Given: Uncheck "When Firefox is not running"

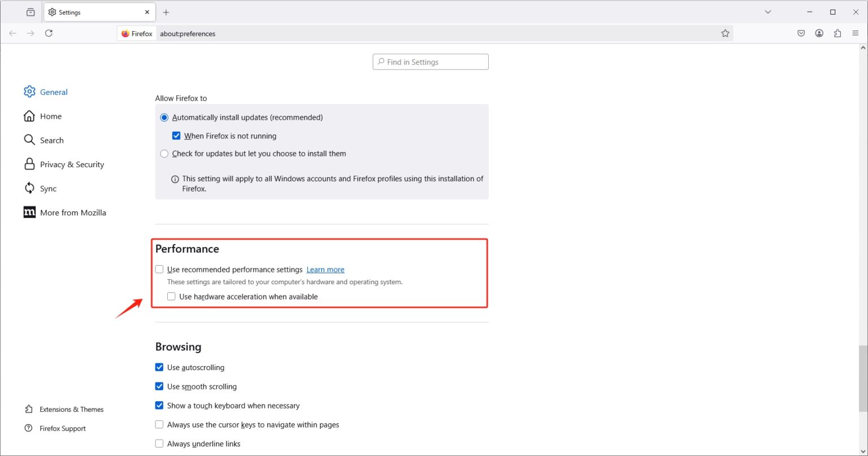Looking at the screenshot, I should click(x=176, y=135).
